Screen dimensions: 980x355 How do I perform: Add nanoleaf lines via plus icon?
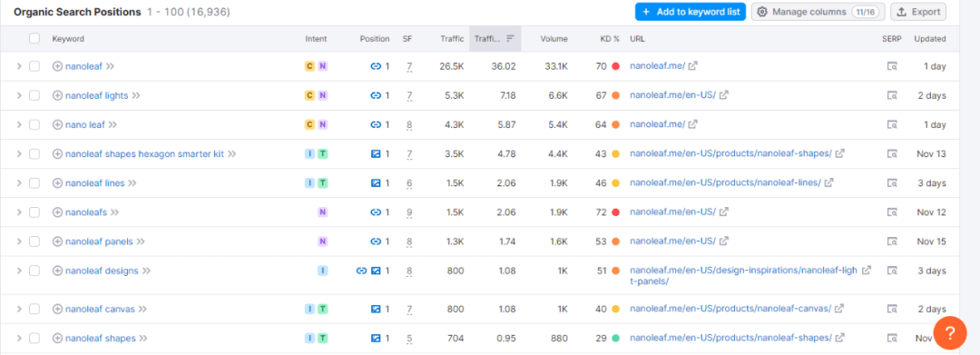pyautogui.click(x=57, y=183)
